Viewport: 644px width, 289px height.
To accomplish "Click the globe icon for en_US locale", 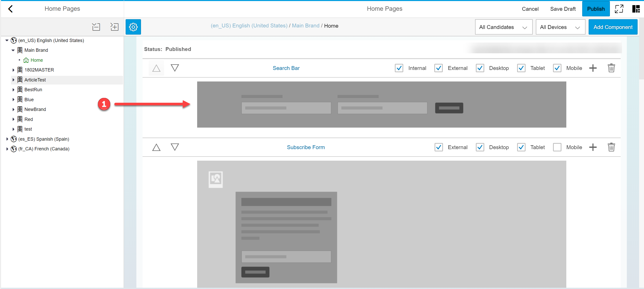I will coord(14,40).
